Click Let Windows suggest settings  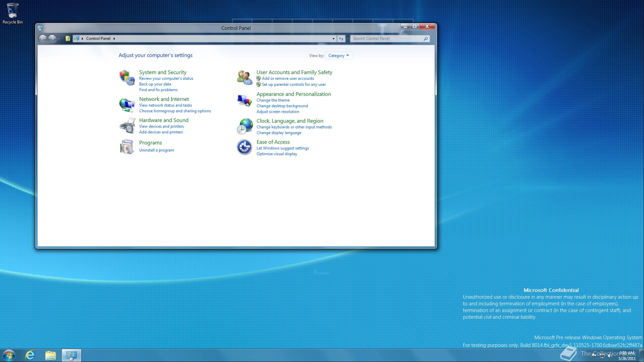coord(283,148)
